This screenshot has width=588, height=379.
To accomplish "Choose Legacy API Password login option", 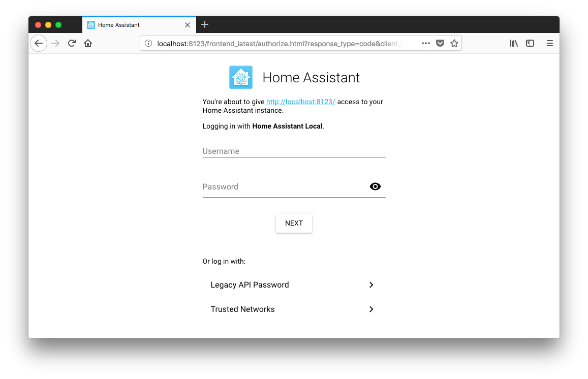I will (x=294, y=285).
